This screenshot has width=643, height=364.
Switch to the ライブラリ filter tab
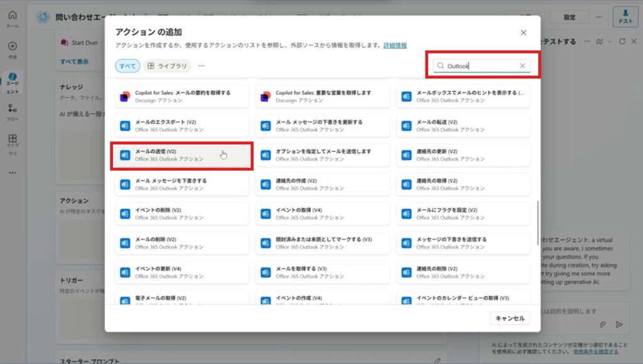point(167,66)
